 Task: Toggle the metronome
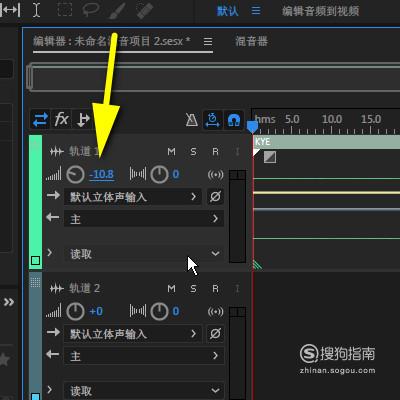[x=192, y=120]
